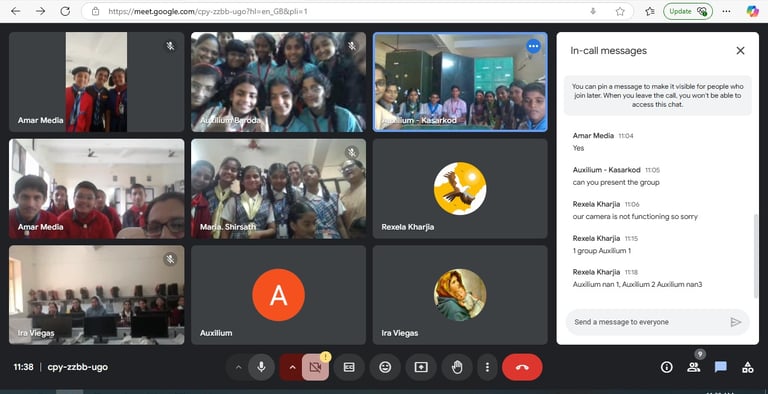The image size is (768, 394).
Task: Reload the Google Meet page
Action: (65, 11)
